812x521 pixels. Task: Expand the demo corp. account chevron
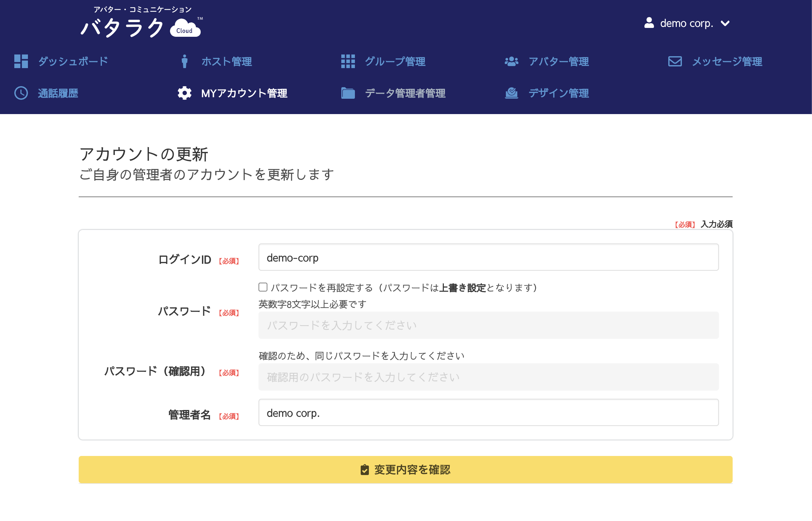pos(725,23)
